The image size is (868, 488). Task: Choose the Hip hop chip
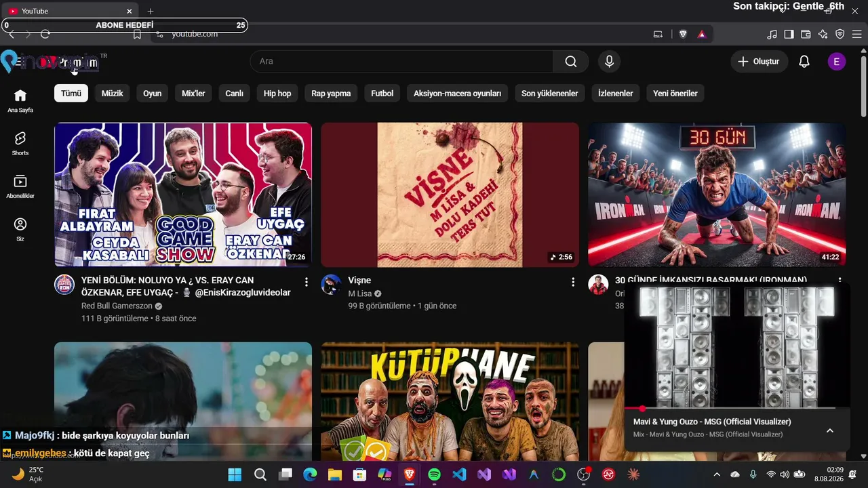tap(277, 94)
